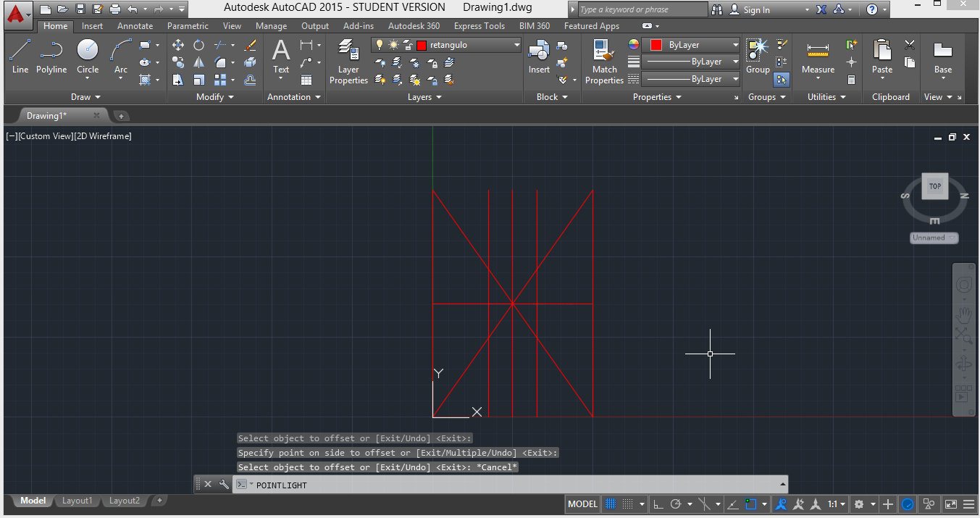
Task: Click the MODEL status bar button
Action: [583, 504]
